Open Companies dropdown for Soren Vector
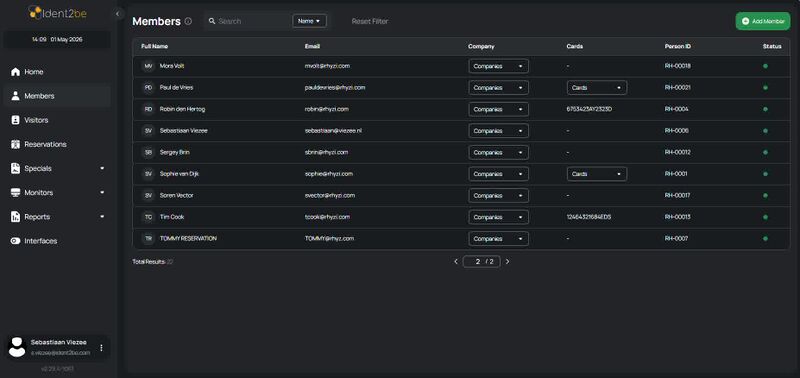 click(498, 195)
